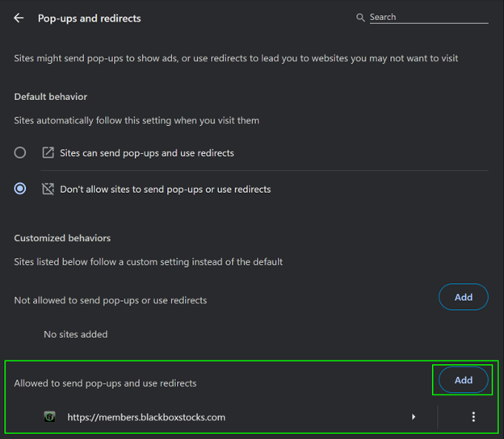Click the blocked pop-up icon
The image size is (504, 439).
48,189
